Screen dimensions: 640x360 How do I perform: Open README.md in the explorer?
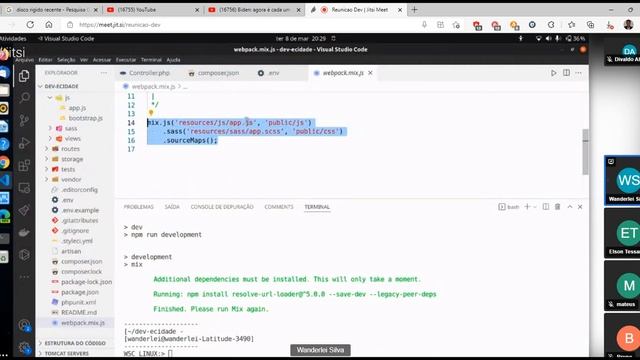pos(79,313)
